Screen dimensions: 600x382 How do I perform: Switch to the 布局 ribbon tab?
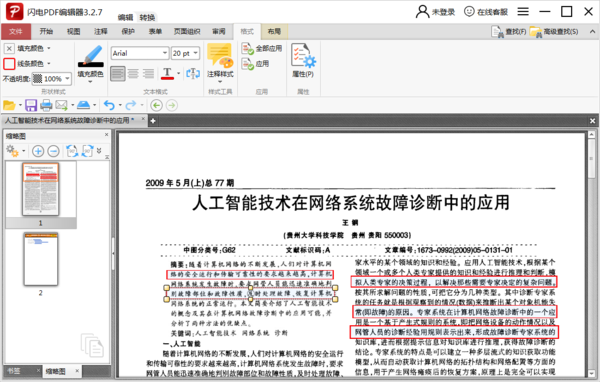pyautogui.click(x=274, y=31)
